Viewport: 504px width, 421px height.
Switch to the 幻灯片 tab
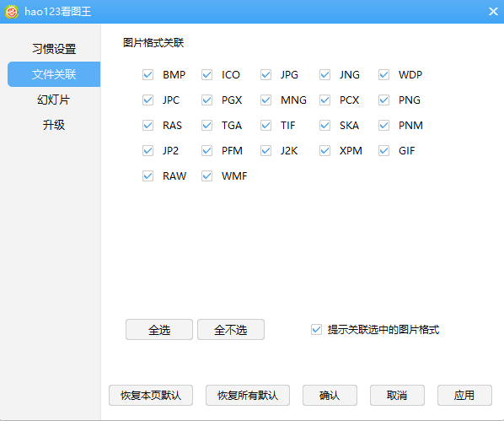tap(54, 100)
